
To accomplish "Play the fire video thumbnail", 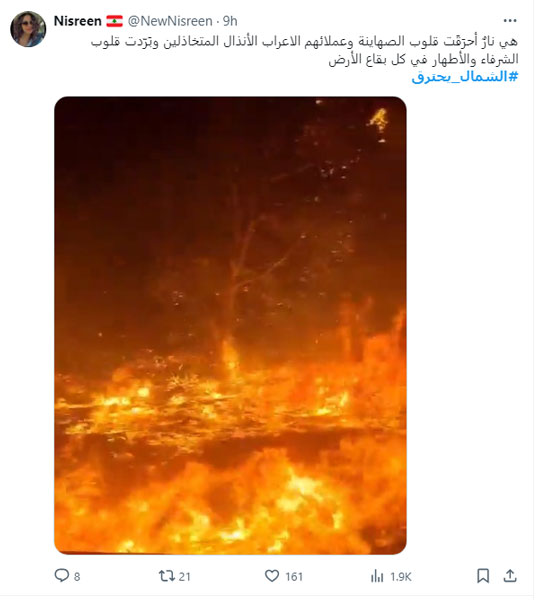I will [x=230, y=325].
